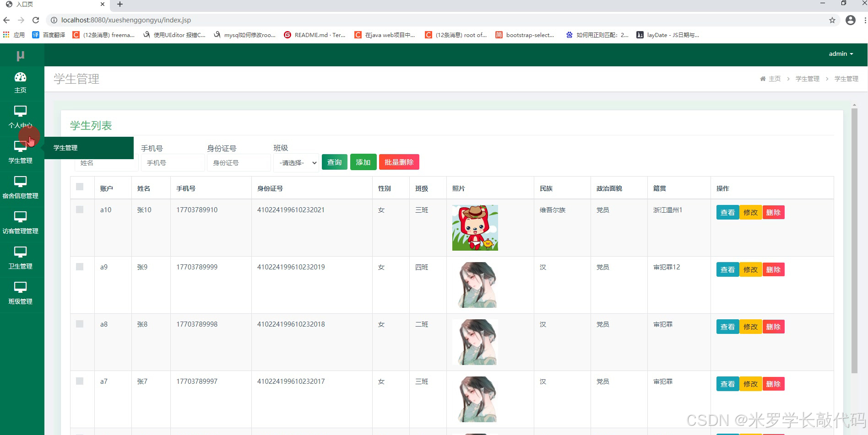This screenshot has width=868, height=435.
Task: Open 百度翻译 bookmark
Action: point(49,35)
